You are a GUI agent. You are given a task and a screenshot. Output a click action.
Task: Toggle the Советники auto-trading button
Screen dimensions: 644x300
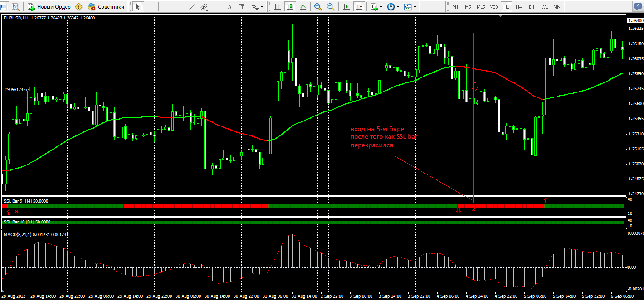click(106, 7)
